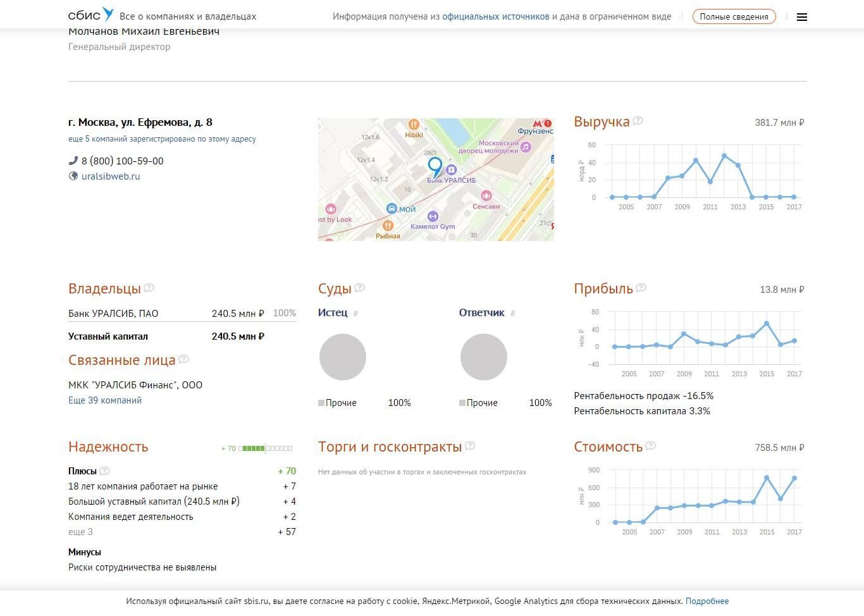The width and height of the screenshot is (864, 616).
Task: Click the Полные сведения button
Action: click(x=734, y=16)
